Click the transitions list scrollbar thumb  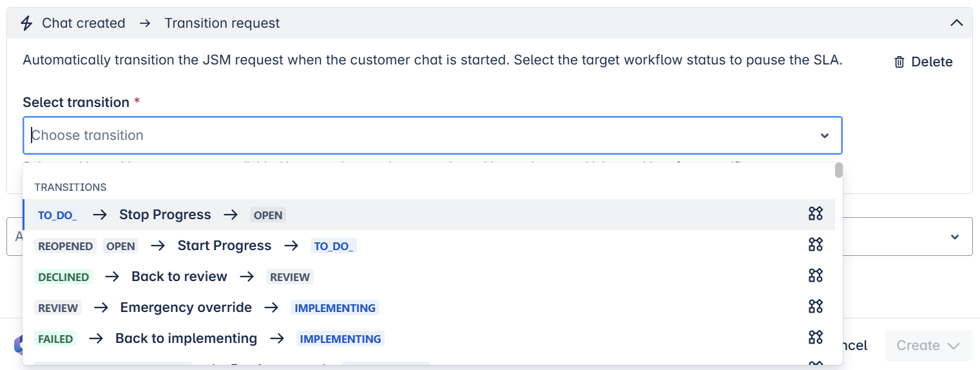pos(838,170)
